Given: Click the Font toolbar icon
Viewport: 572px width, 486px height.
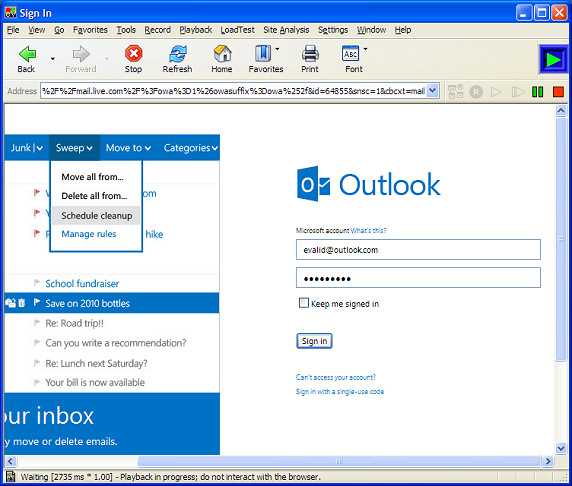Looking at the screenshot, I should [x=350, y=54].
